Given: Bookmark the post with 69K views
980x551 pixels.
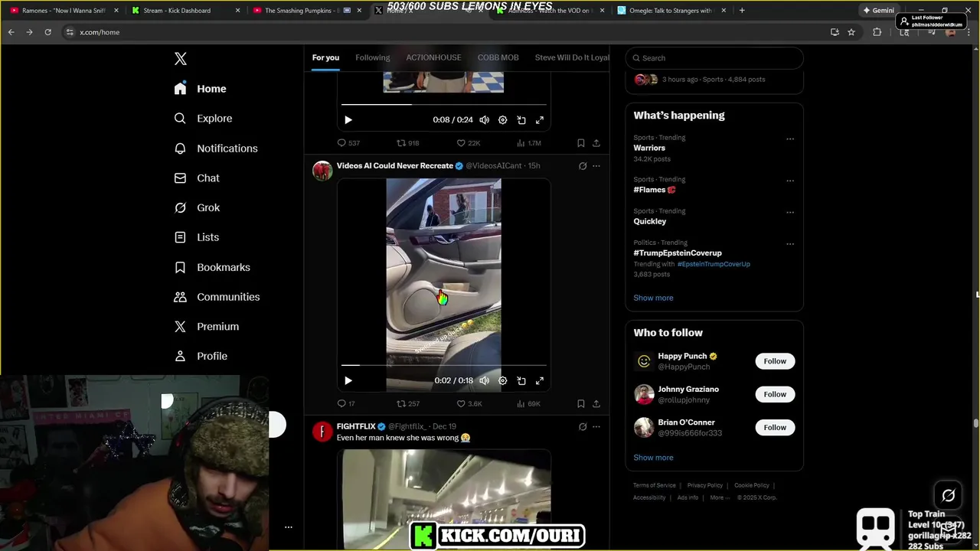Looking at the screenshot, I should (x=580, y=403).
